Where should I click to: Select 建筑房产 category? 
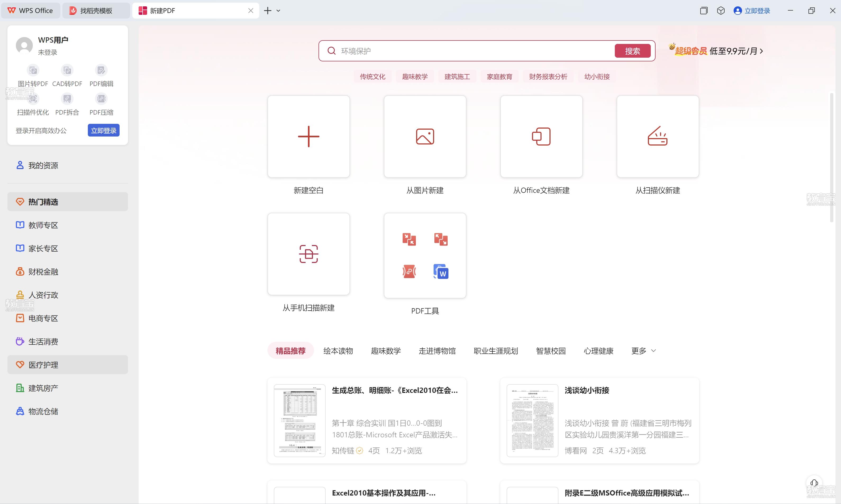(x=67, y=388)
